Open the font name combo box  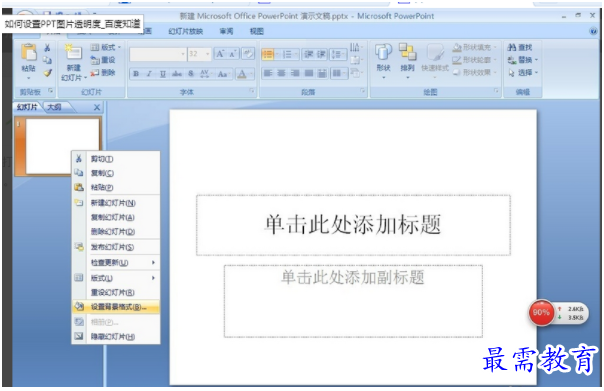pos(158,54)
